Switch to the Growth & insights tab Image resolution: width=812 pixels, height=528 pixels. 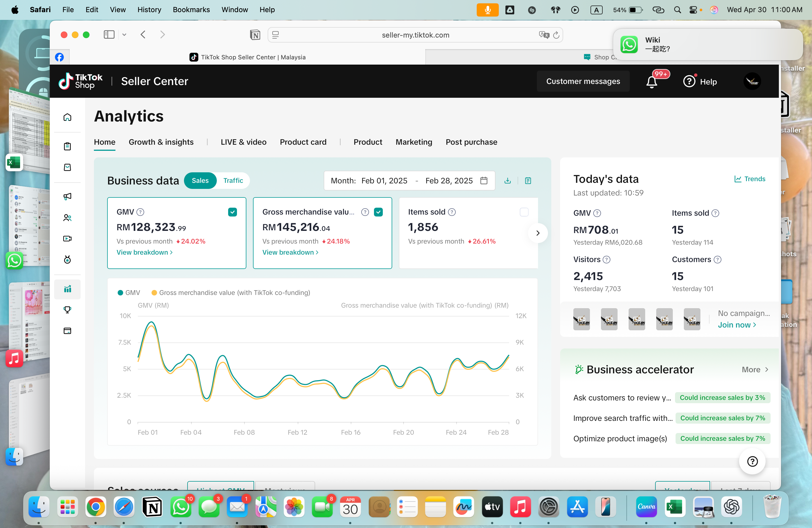coord(161,142)
